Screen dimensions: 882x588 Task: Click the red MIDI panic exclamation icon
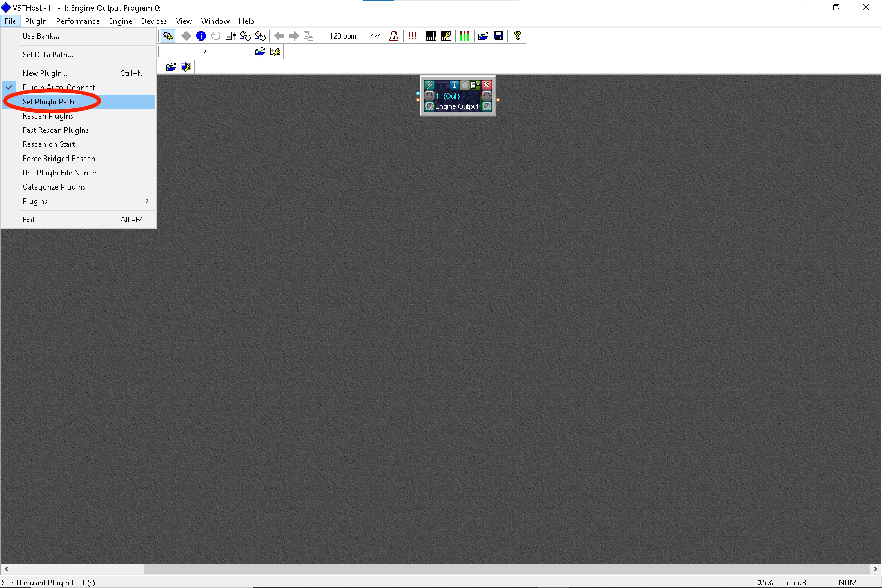(x=413, y=36)
